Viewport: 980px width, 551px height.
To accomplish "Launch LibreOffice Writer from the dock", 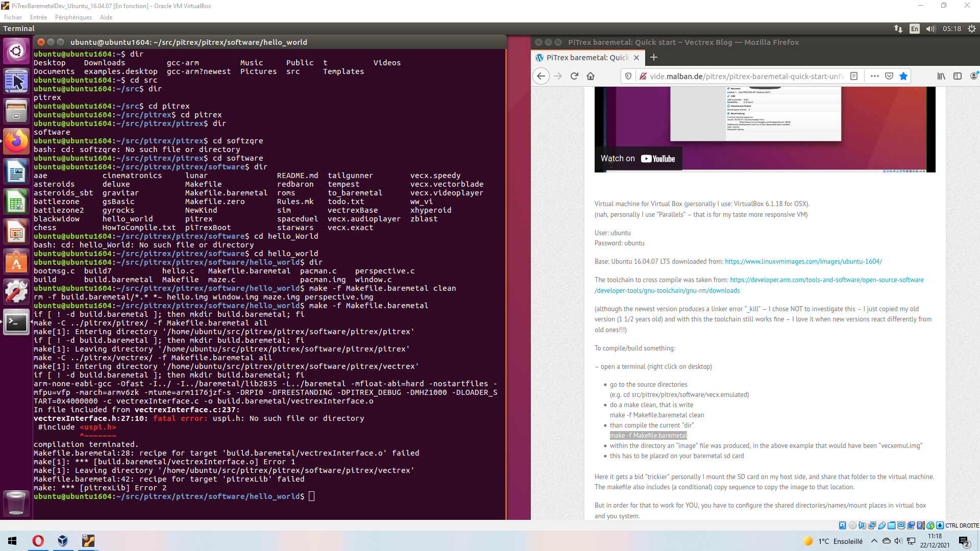I will pyautogui.click(x=16, y=172).
